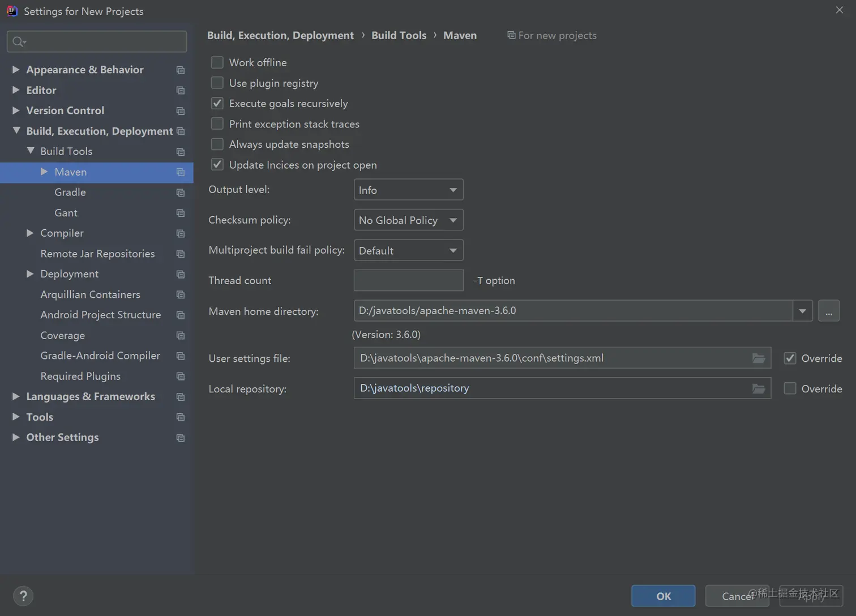Select Gradle in settings tree
This screenshot has width=856, height=616.
[x=70, y=192]
